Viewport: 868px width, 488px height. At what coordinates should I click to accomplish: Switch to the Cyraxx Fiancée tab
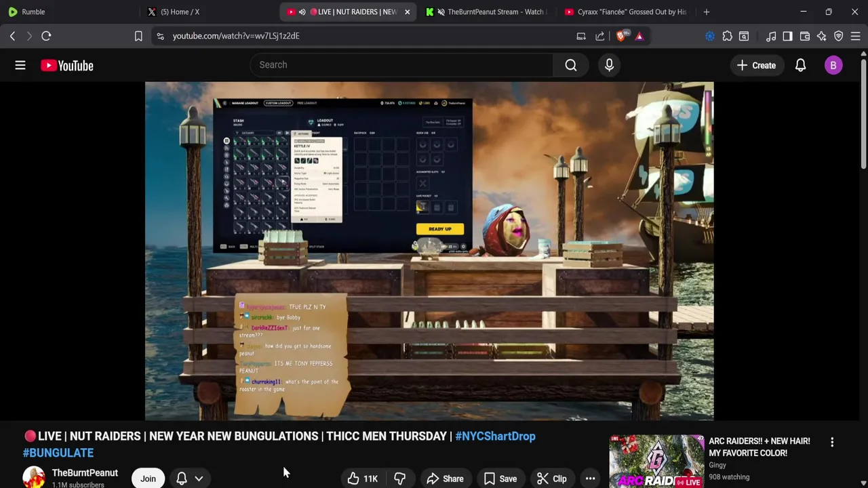[625, 12]
